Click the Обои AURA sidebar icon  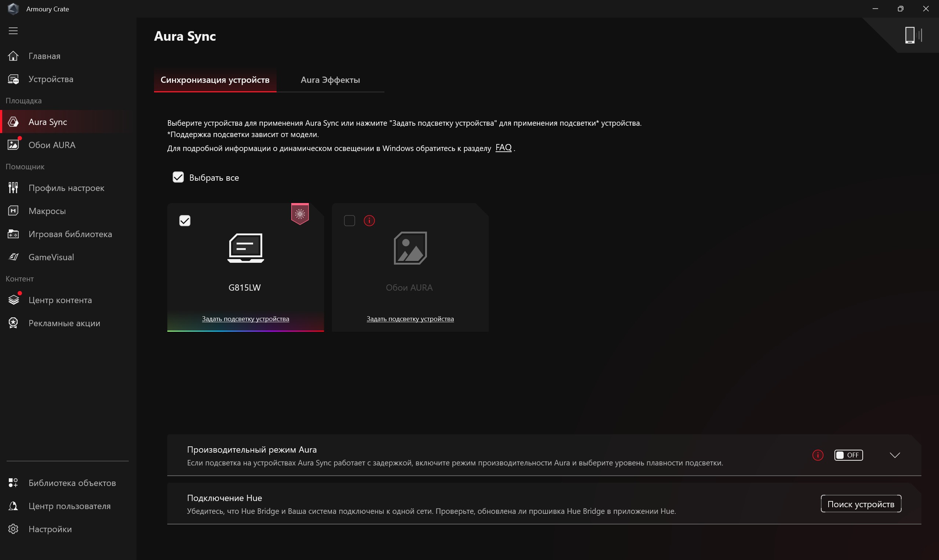click(x=13, y=145)
